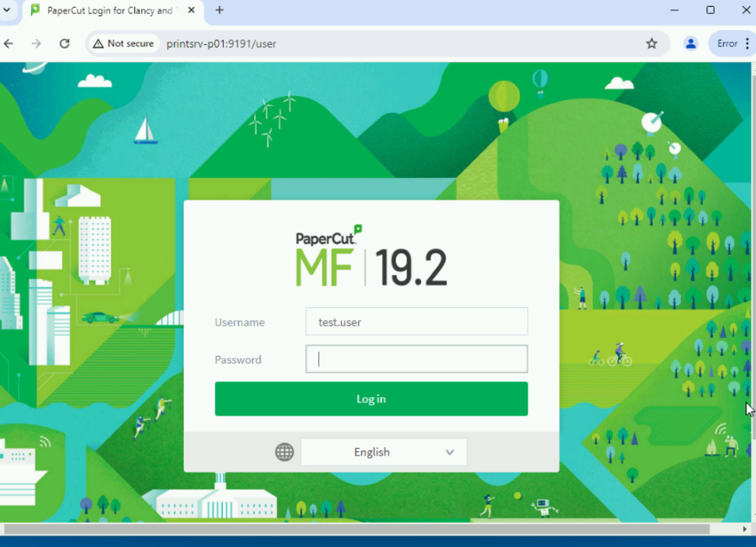Screen dimensions: 756x547
Task: Open the Chrome three-dot menu
Action: pos(747,44)
